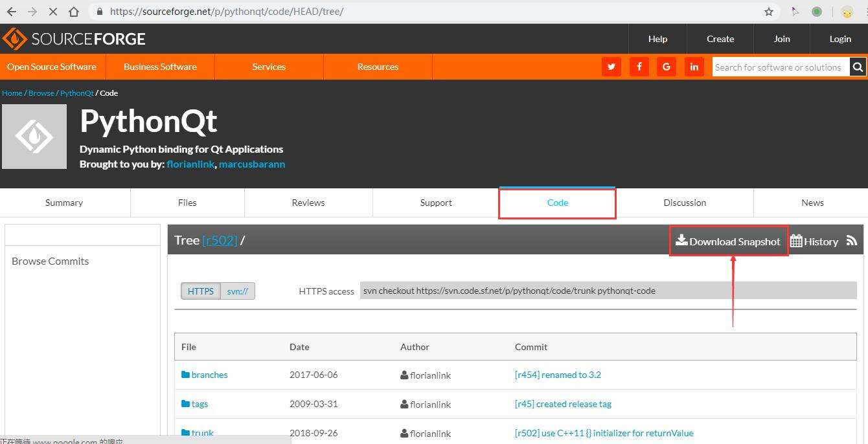Image resolution: width=868 pixels, height=444 pixels.
Task: Open the Help menu
Action: point(657,39)
